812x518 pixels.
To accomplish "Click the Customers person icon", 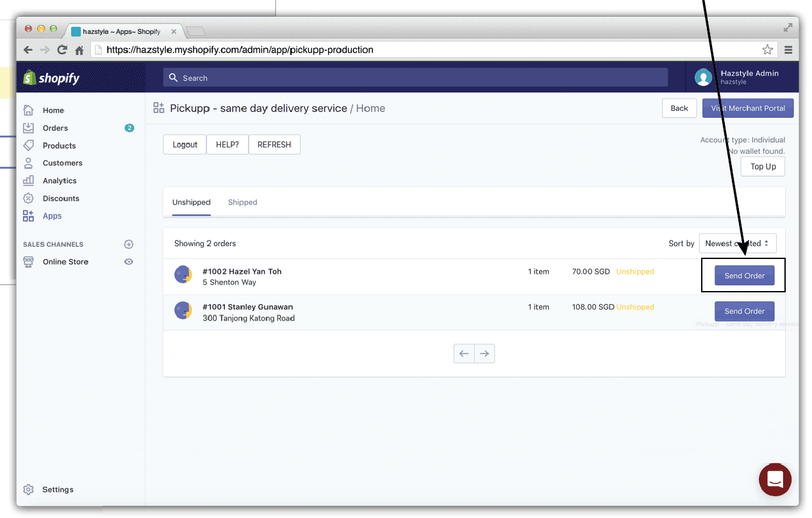I will tap(28, 163).
